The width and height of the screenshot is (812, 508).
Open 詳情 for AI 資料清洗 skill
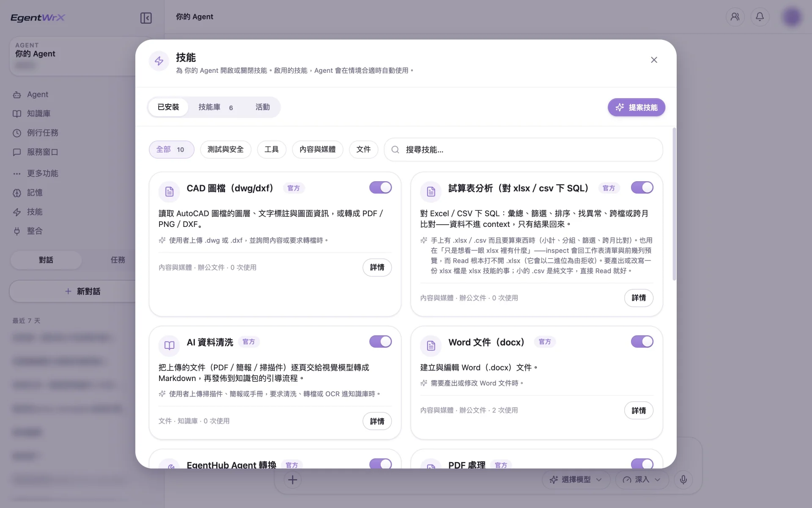click(377, 421)
